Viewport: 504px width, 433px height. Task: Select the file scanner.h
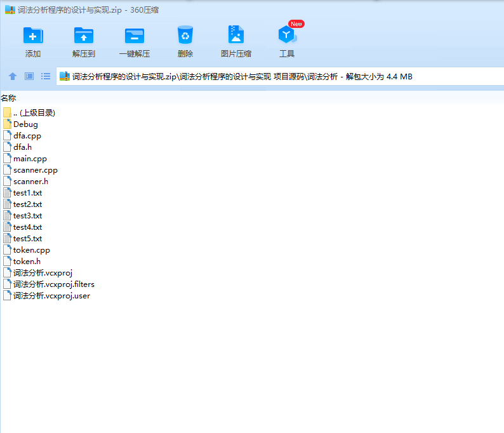(26, 182)
